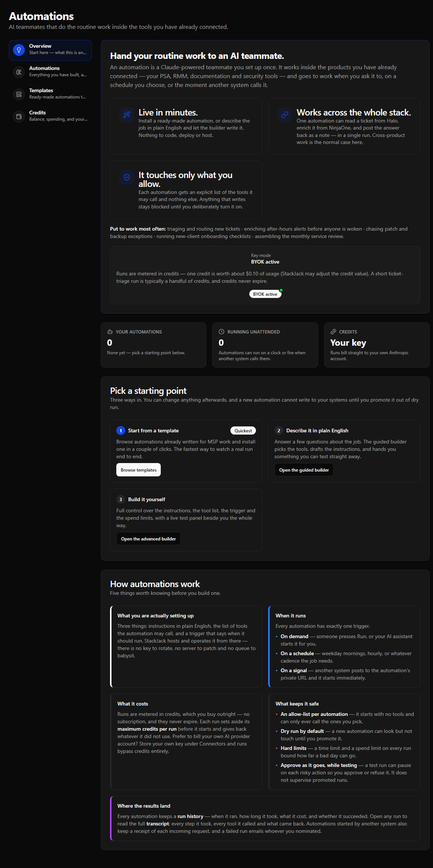Click the heading Hand your routine work to an AI teammate
This screenshot has width=433, height=868.
coord(197,56)
